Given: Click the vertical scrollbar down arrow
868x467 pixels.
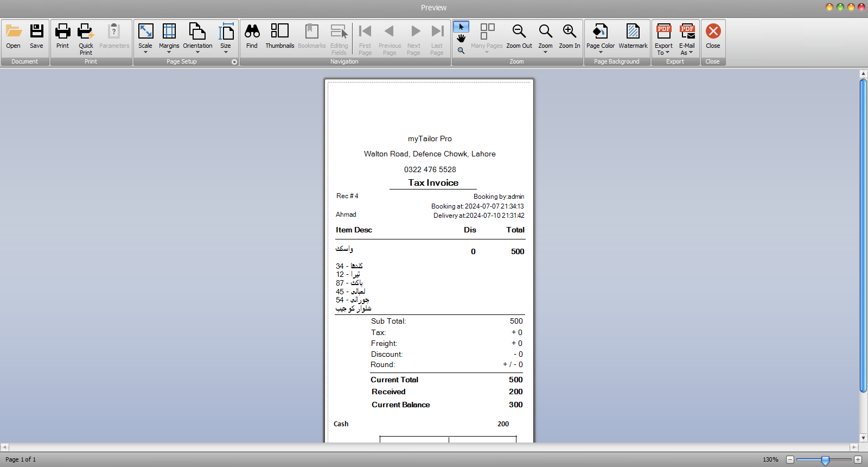Looking at the screenshot, I should [863, 438].
